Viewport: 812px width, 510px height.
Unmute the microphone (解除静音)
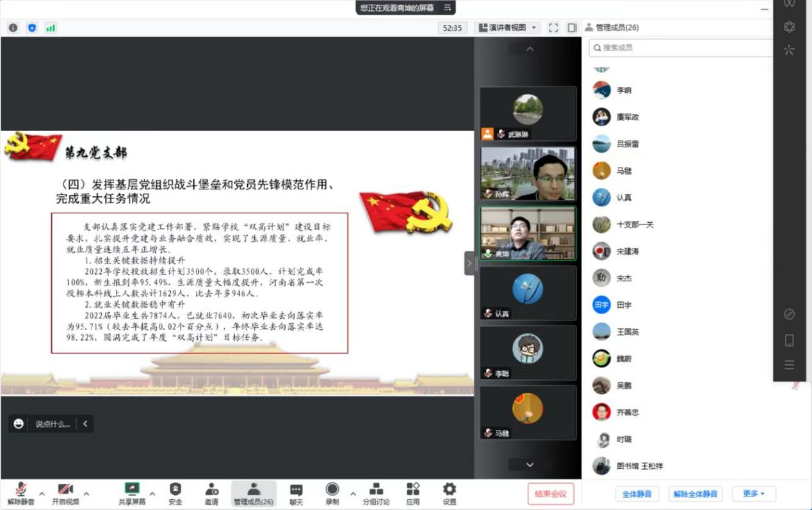pyautogui.click(x=20, y=493)
